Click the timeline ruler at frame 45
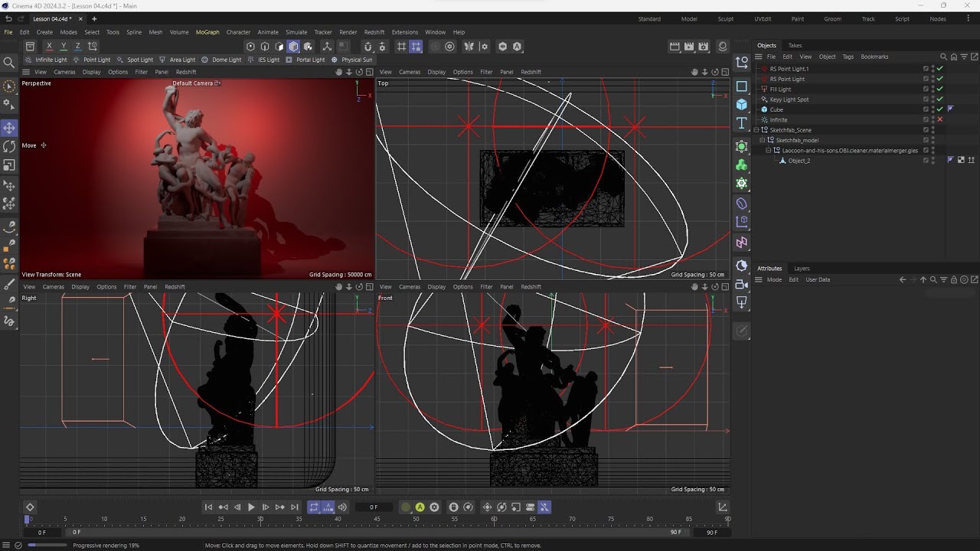980x551 pixels. coord(377,519)
